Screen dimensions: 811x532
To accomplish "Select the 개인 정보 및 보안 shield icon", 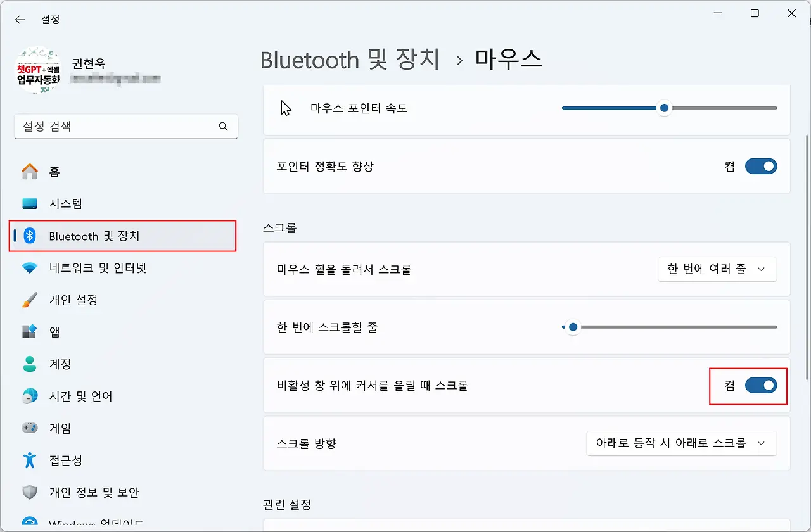I will click(x=30, y=492).
